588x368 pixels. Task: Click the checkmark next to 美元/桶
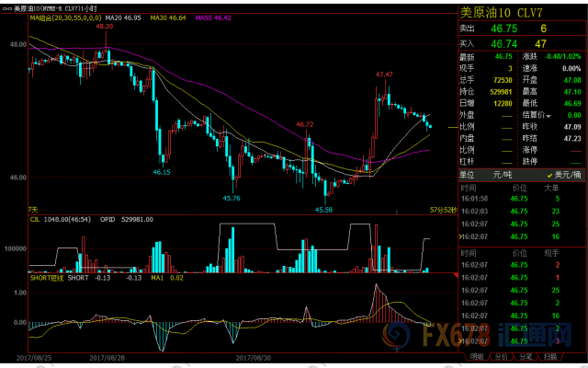tap(549, 175)
